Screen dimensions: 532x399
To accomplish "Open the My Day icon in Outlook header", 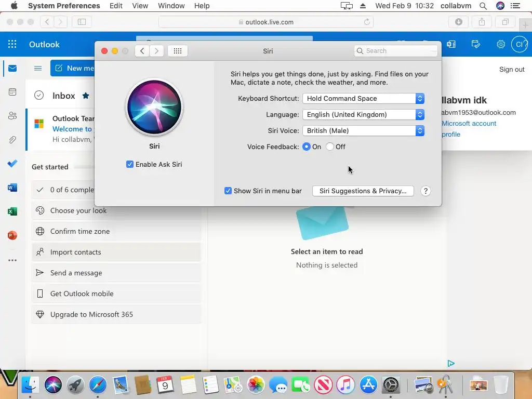I will [476, 44].
